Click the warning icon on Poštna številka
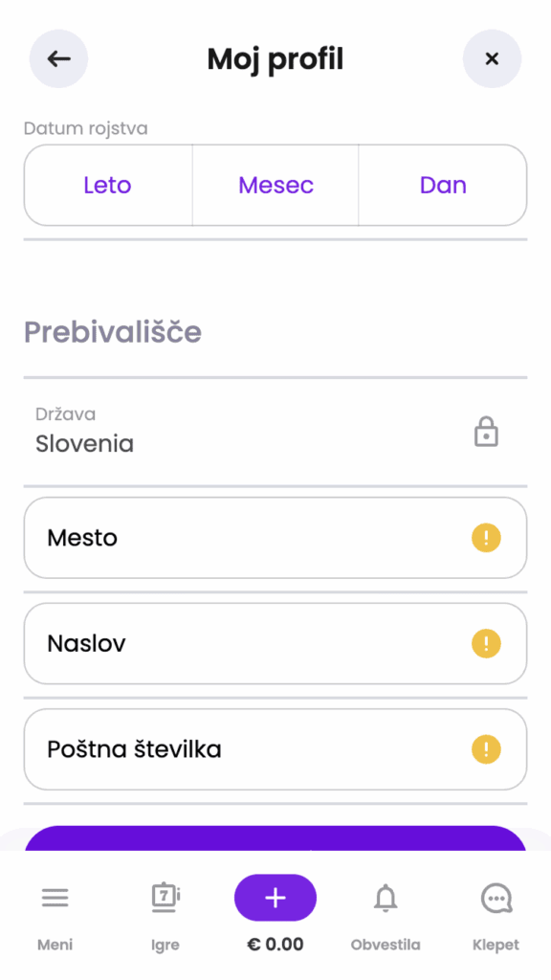Viewport: 551px width, 980px height. (x=487, y=749)
